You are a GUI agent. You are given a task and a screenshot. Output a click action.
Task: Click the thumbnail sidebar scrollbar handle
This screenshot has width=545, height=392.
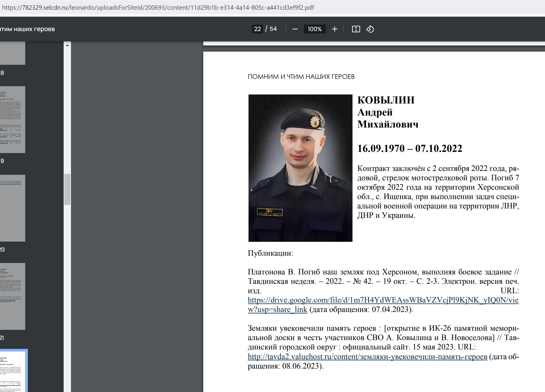(67, 189)
